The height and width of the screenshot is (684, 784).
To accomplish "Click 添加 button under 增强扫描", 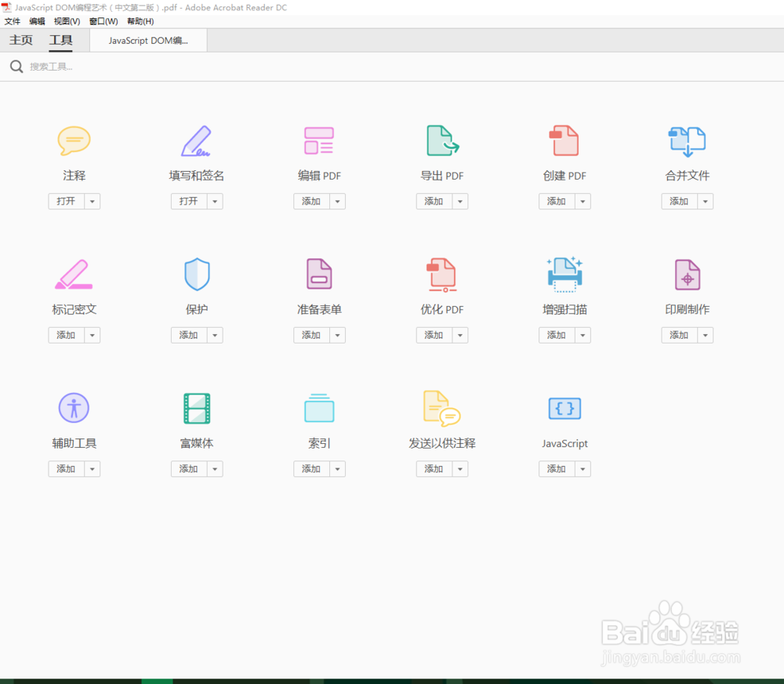I will 557,335.
